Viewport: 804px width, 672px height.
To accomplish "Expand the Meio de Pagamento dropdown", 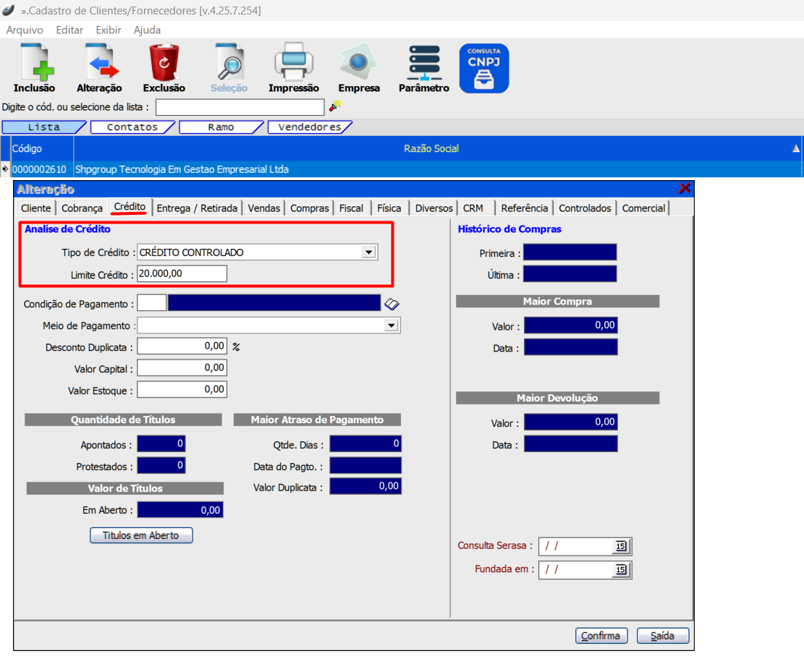I will (392, 326).
